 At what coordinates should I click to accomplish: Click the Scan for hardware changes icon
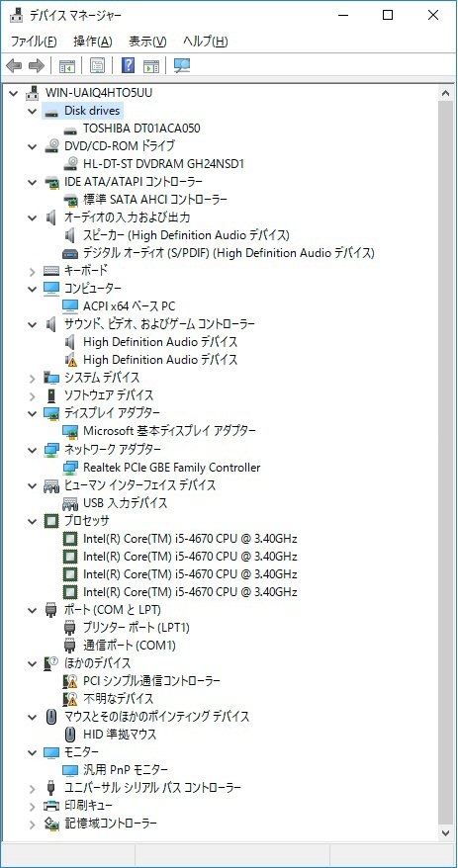[182, 66]
